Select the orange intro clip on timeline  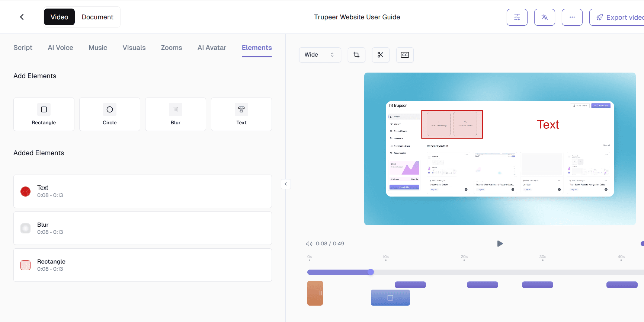click(x=315, y=293)
